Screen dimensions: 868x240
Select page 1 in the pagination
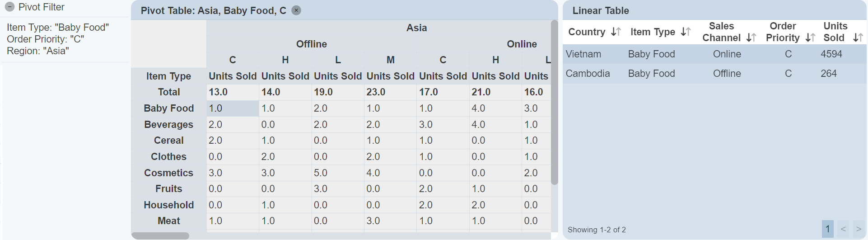(x=827, y=229)
